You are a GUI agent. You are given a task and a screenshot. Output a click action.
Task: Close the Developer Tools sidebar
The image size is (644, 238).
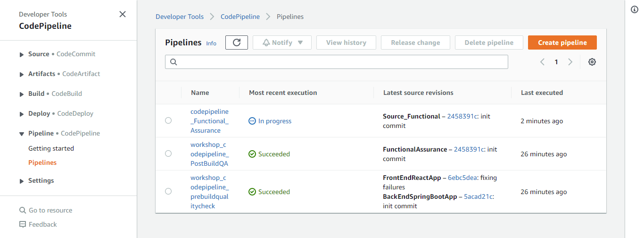click(123, 14)
